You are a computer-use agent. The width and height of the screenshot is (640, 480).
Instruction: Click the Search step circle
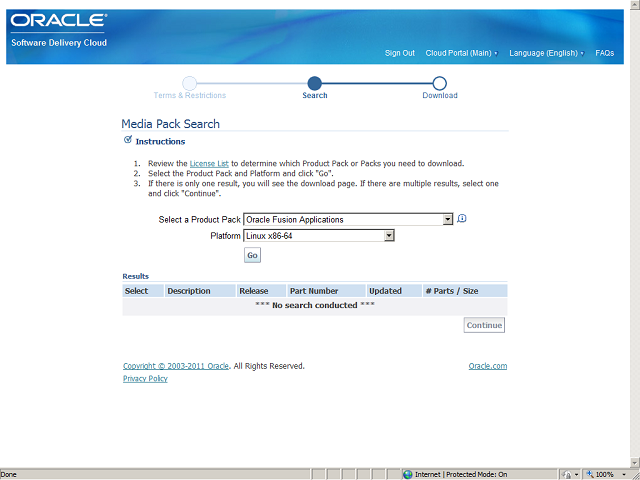(314, 83)
